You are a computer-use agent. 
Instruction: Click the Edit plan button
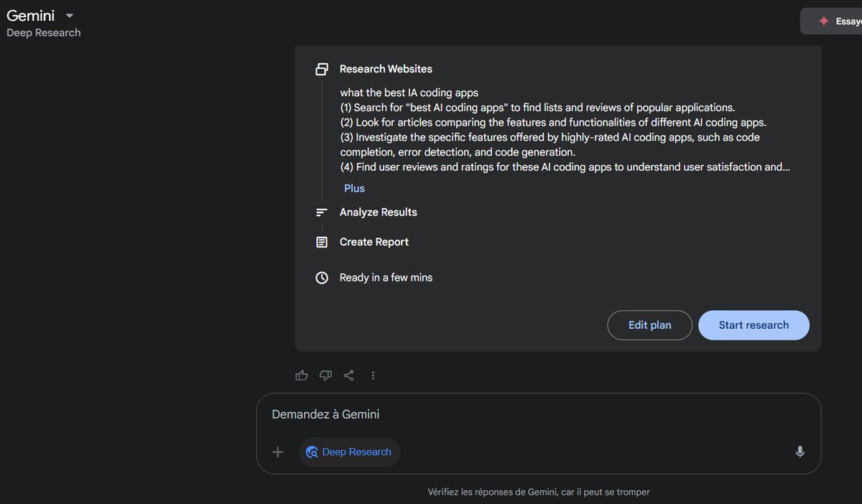[x=650, y=325]
